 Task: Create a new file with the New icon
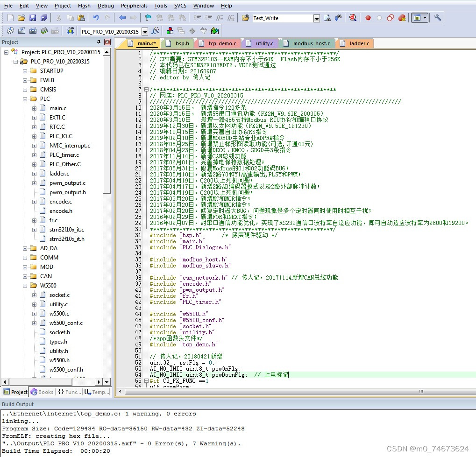(x=10, y=18)
